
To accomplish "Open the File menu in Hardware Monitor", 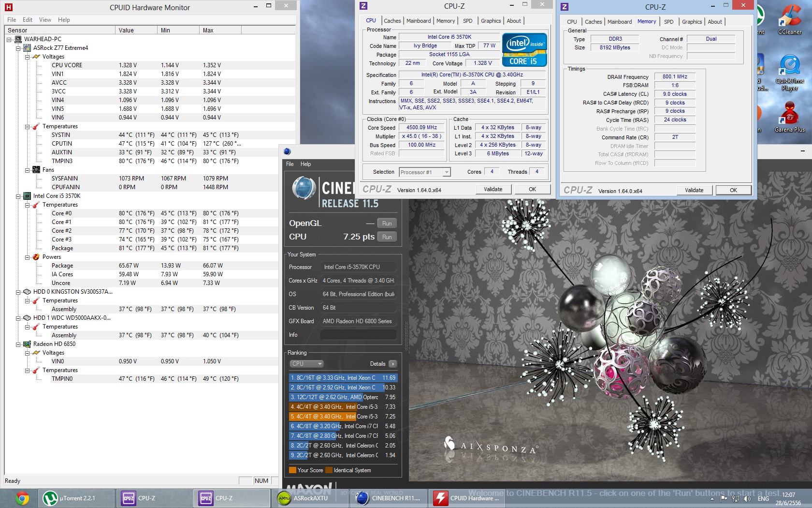I will (12, 20).
